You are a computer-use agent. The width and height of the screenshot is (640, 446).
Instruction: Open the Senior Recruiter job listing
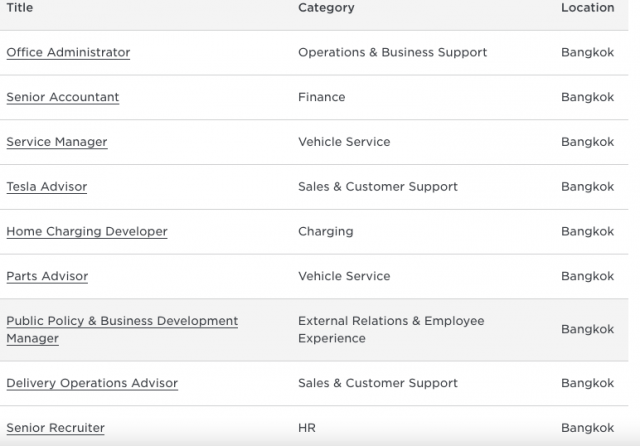pyautogui.click(x=56, y=428)
